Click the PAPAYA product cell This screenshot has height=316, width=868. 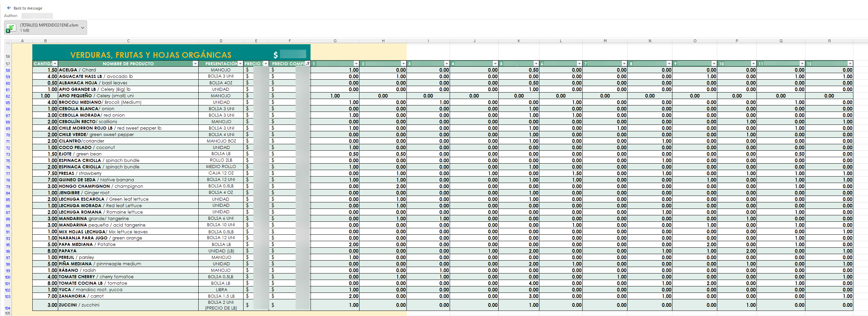(128, 251)
